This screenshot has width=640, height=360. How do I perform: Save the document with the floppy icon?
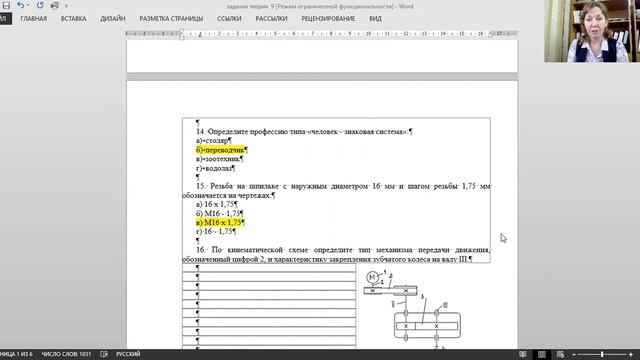click(x=6, y=6)
